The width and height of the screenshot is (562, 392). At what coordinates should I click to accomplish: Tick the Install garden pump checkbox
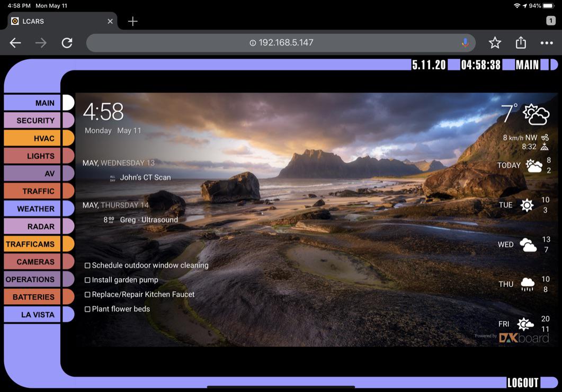87,280
